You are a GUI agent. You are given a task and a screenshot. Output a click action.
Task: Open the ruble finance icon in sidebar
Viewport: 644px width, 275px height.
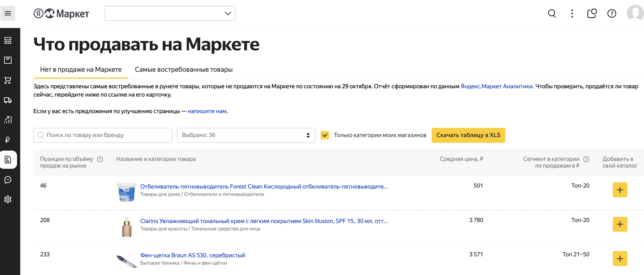(x=8, y=140)
